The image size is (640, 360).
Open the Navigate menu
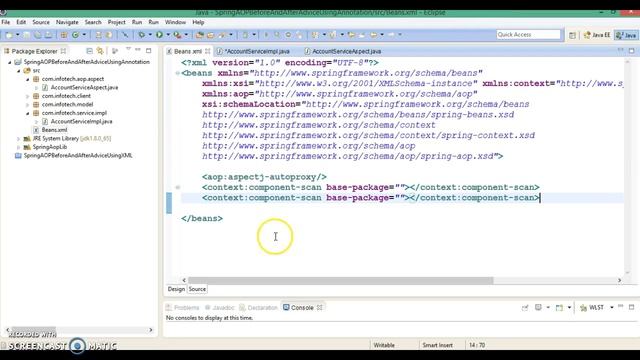(67, 22)
